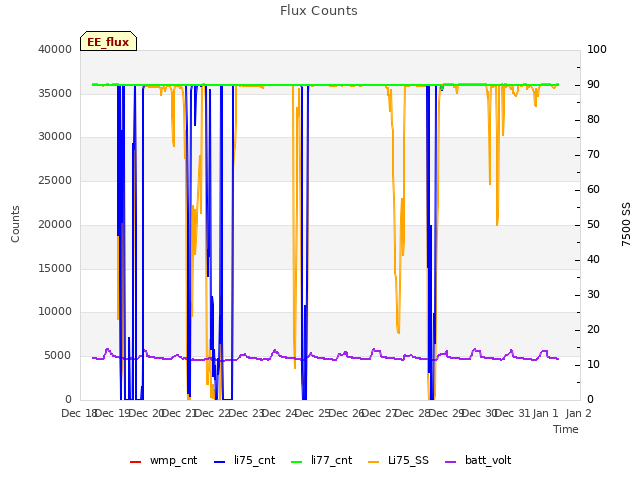This screenshot has height=480, width=640.
Task: Click the 7500 SS right axis label
Action: (626, 224)
